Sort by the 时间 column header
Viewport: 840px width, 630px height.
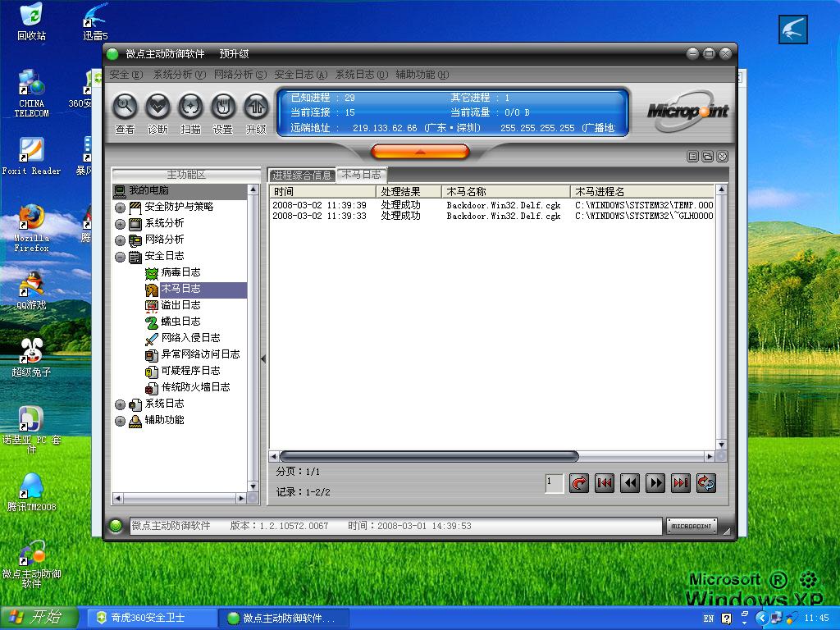(322, 192)
